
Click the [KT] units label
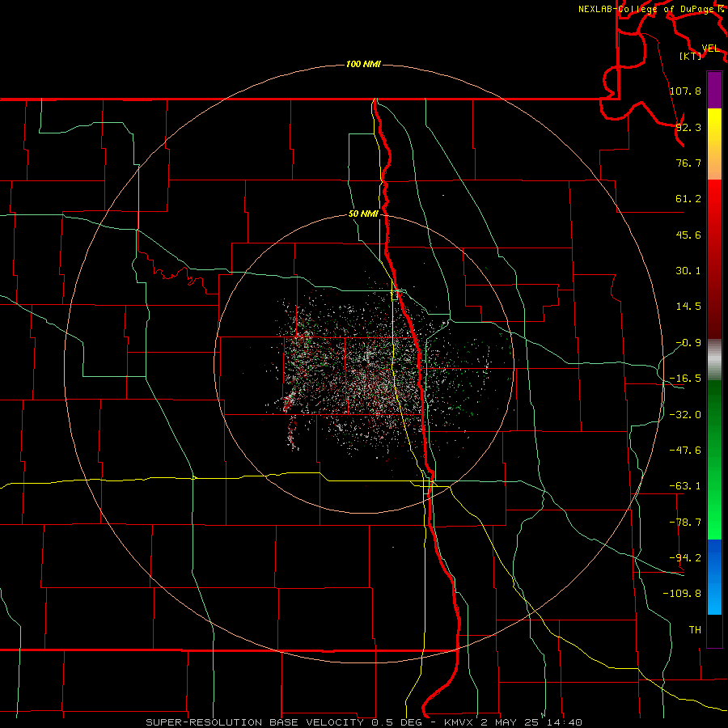tap(691, 56)
